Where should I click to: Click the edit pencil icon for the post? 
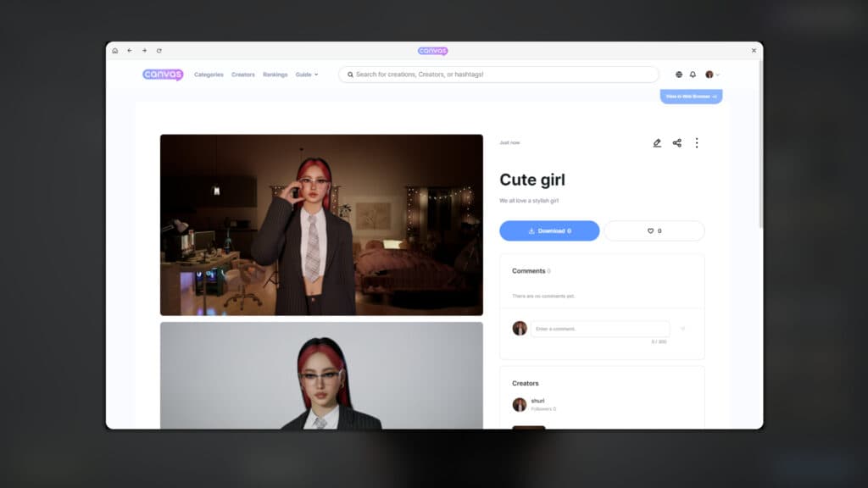(657, 143)
